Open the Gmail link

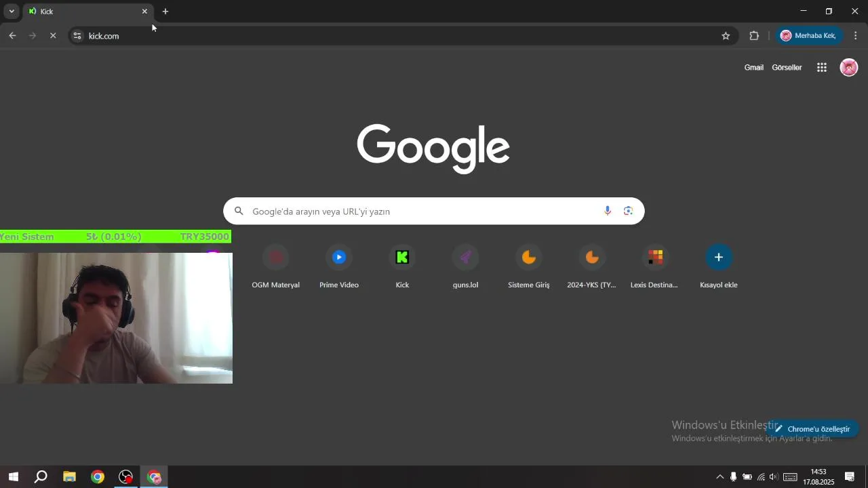click(x=753, y=67)
